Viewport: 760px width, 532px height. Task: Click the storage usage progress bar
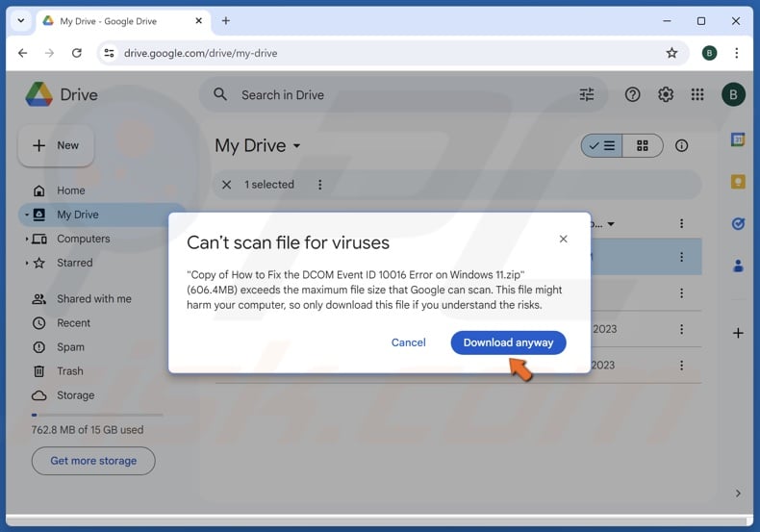(97, 416)
